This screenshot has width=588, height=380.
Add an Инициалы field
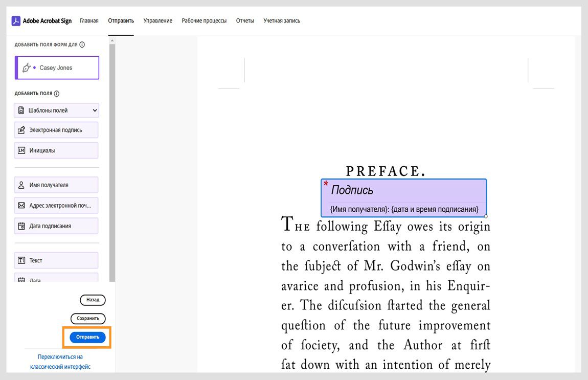[56, 150]
